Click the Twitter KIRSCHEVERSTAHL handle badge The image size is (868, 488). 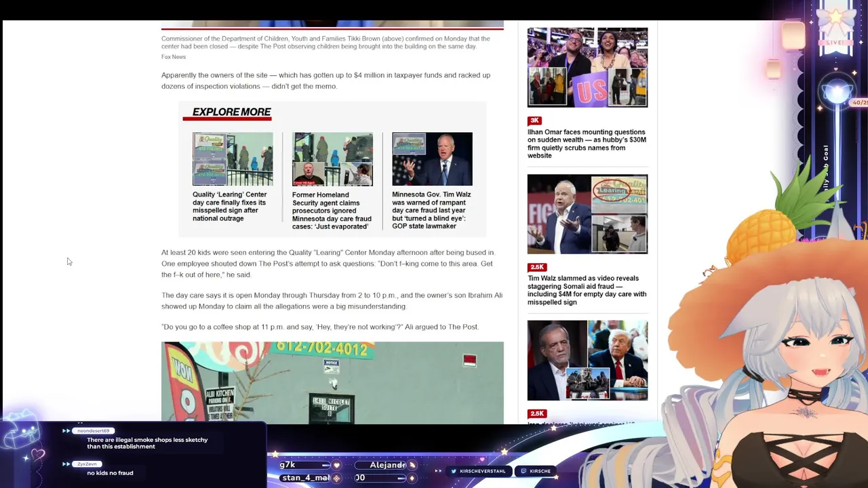(x=478, y=471)
